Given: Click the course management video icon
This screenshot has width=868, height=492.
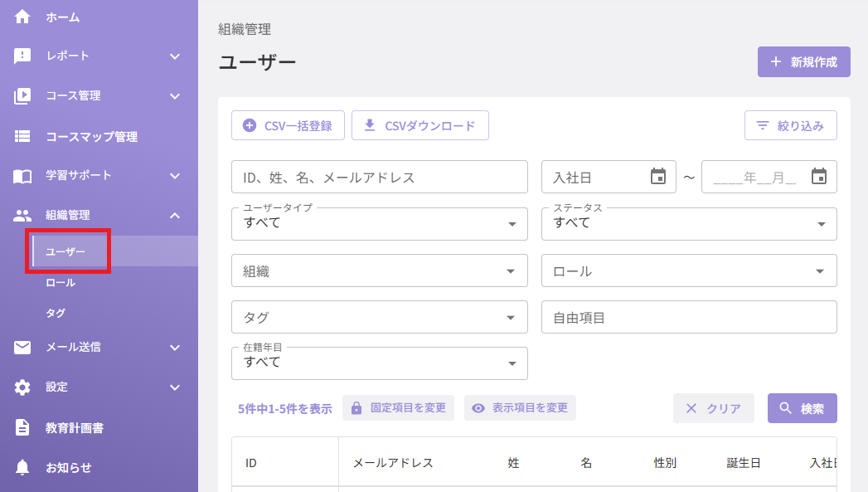Looking at the screenshot, I should click(22, 96).
